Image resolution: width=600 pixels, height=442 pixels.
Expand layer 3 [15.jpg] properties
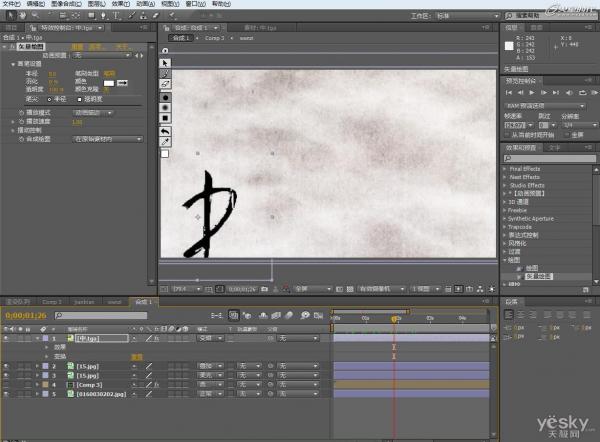[38, 376]
